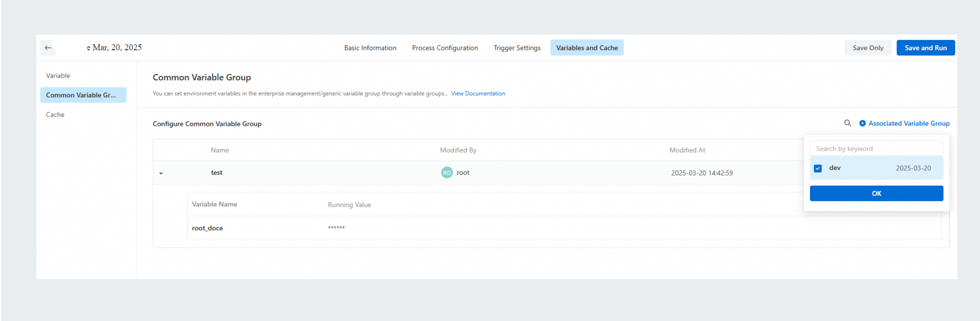
Task: Click the Variable Name column header
Action: point(214,204)
